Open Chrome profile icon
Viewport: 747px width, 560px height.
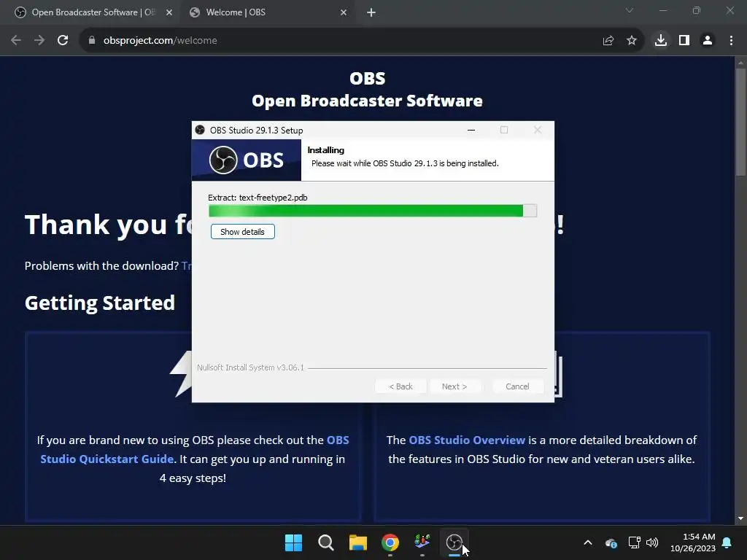[708, 41]
